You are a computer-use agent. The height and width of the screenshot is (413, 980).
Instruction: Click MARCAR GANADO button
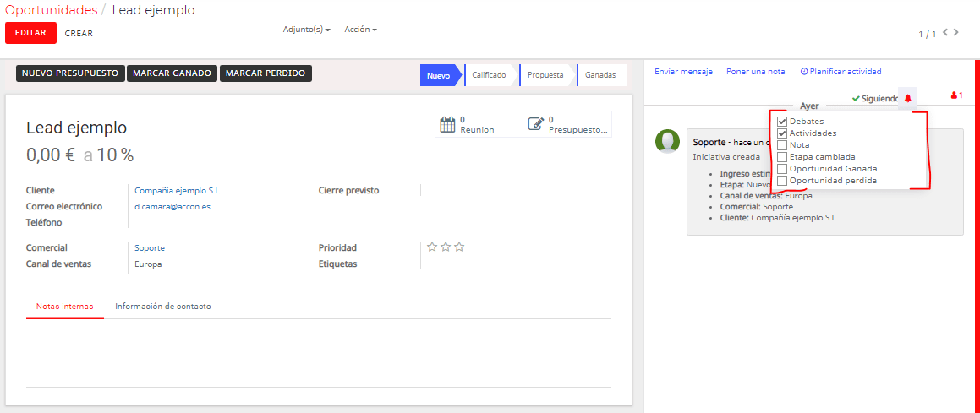(x=172, y=73)
